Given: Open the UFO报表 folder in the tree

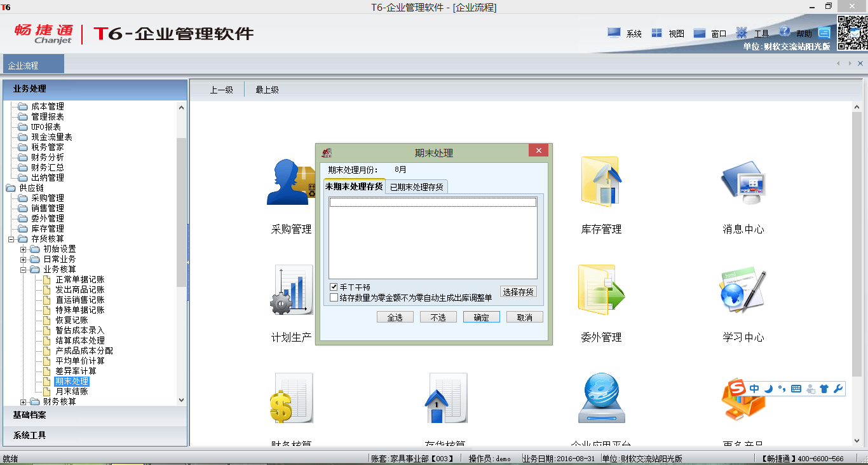Looking at the screenshot, I should click(46, 127).
